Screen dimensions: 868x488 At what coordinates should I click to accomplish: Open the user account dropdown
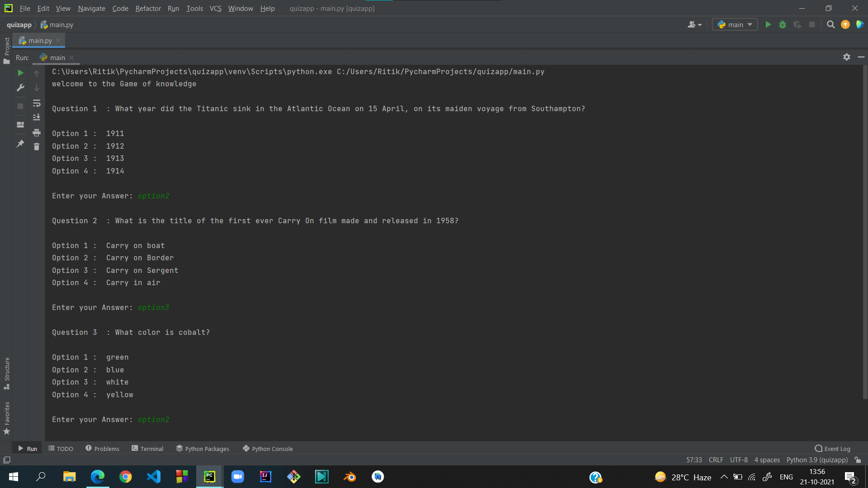pos(694,25)
